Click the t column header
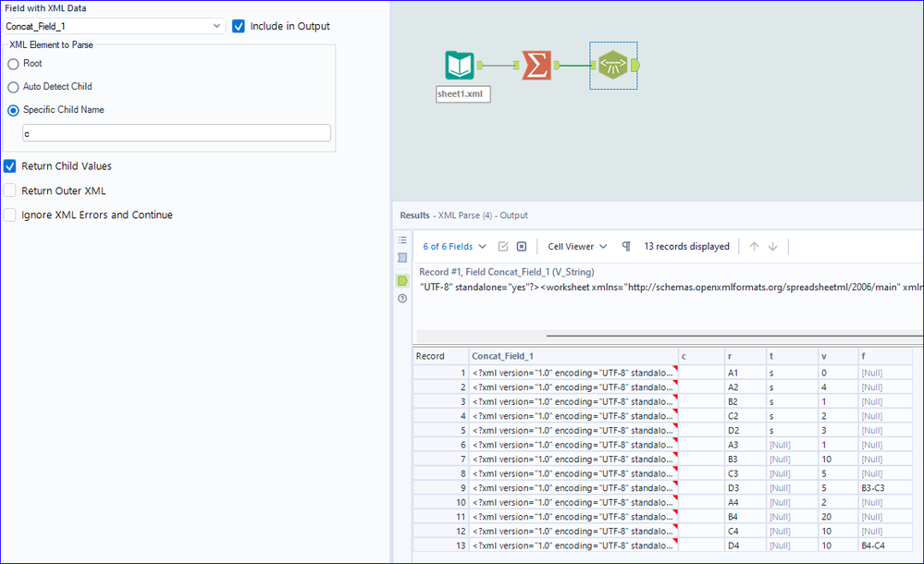The width and height of the screenshot is (924, 564). click(792, 356)
